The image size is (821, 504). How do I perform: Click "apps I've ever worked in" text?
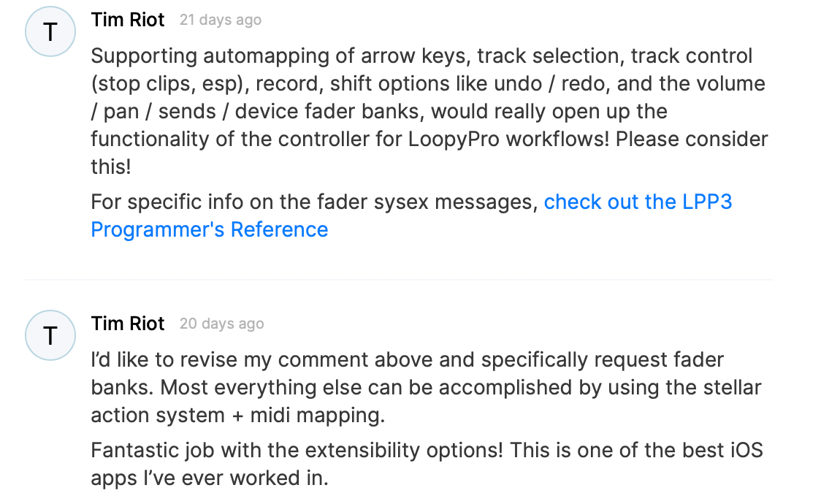[210, 478]
